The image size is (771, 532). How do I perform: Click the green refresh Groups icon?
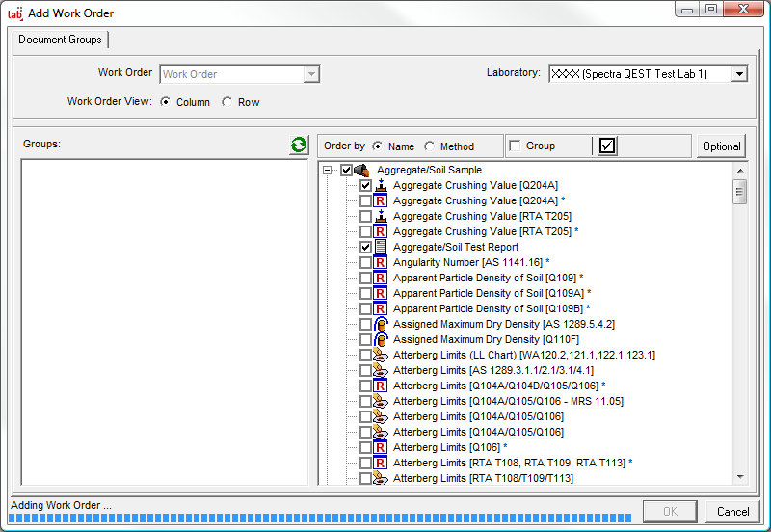click(299, 146)
